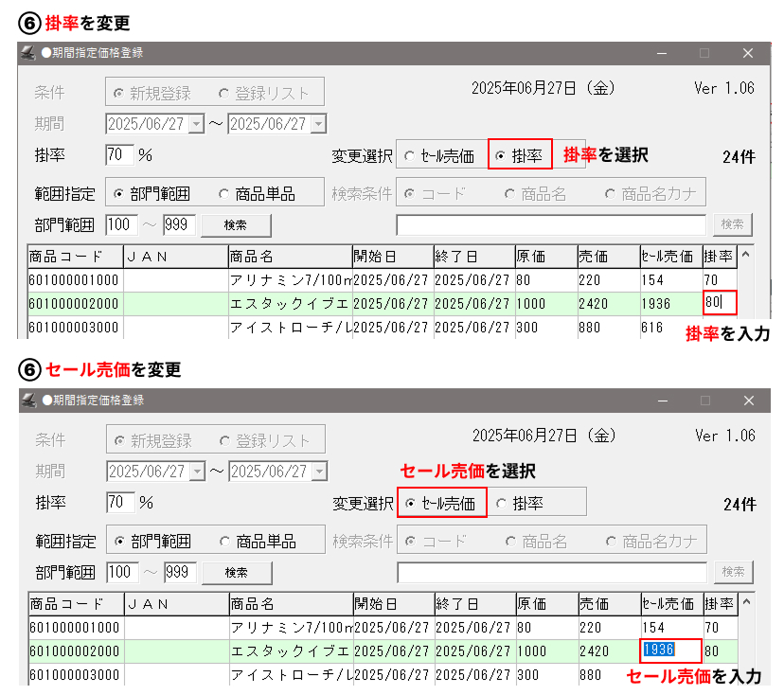This screenshot has width=784, height=695.
Task: Expand start date picker in lower window
Action: tap(196, 472)
